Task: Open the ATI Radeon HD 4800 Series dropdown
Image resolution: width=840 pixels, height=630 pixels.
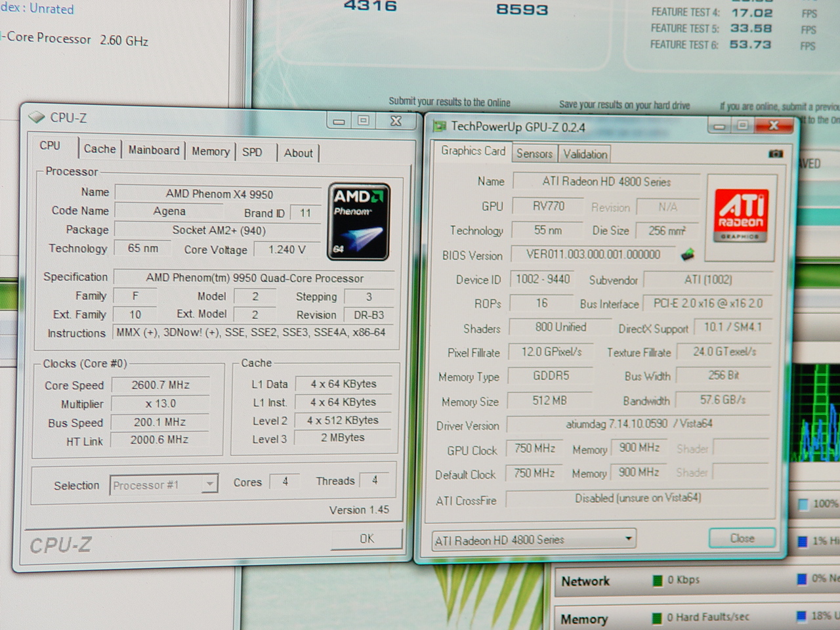Action: [x=534, y=540]
